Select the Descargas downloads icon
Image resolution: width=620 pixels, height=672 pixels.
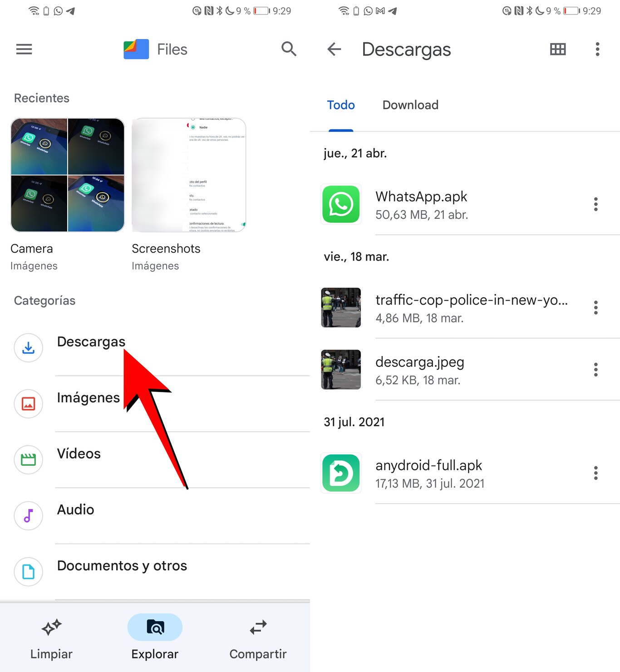28,348
